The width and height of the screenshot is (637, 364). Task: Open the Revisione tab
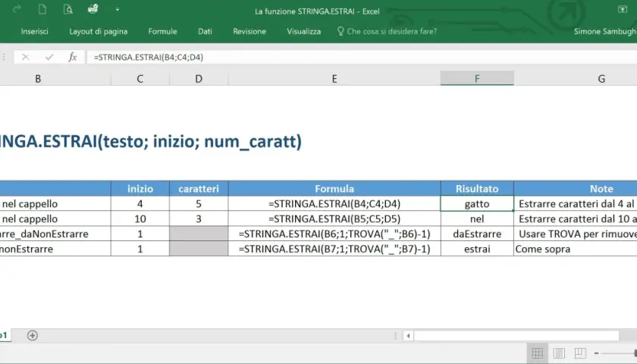point(249,31)
